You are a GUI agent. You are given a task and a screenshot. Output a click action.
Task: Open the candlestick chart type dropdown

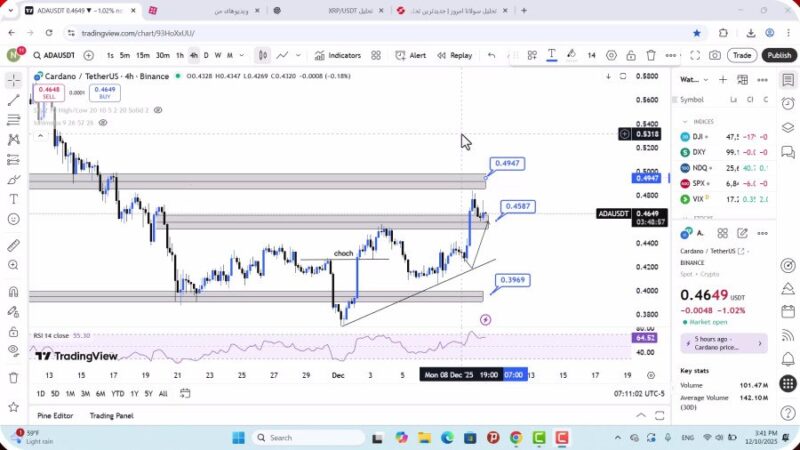click(263, 55)
